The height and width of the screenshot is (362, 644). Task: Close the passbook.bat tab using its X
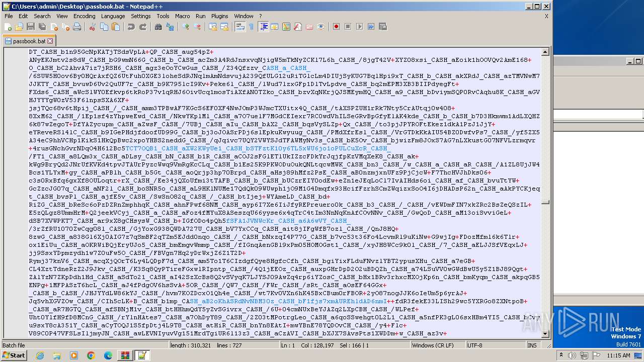50,41
